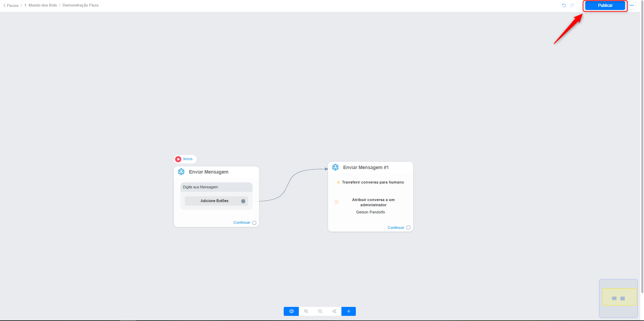Click the minimap viewport thumbnail

pyautogui.click(x=619, y=297)
